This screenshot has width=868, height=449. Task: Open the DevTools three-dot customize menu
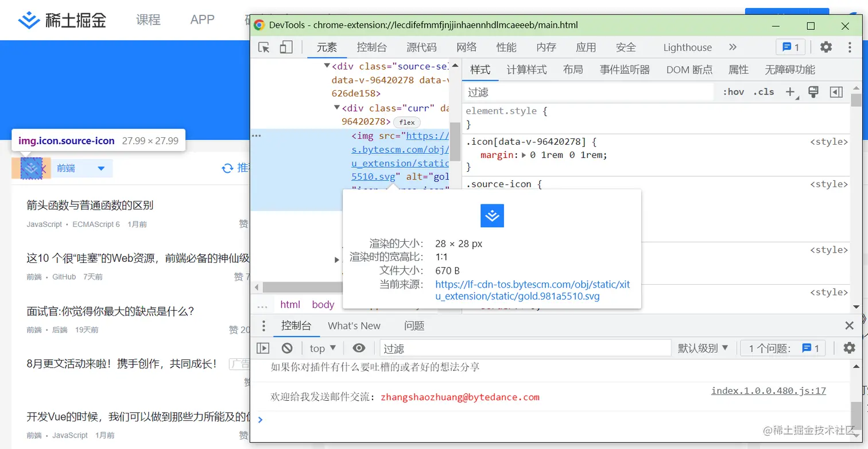coord(850,47)
